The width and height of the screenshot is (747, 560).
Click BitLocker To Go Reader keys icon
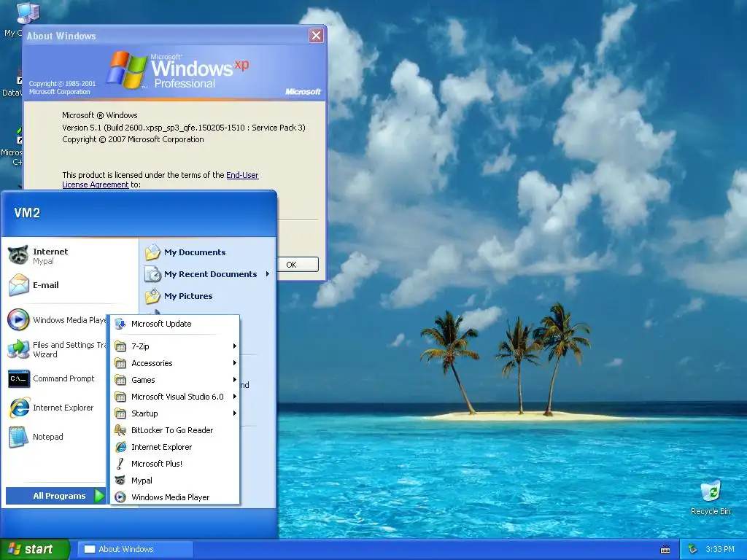pos(120,430)
